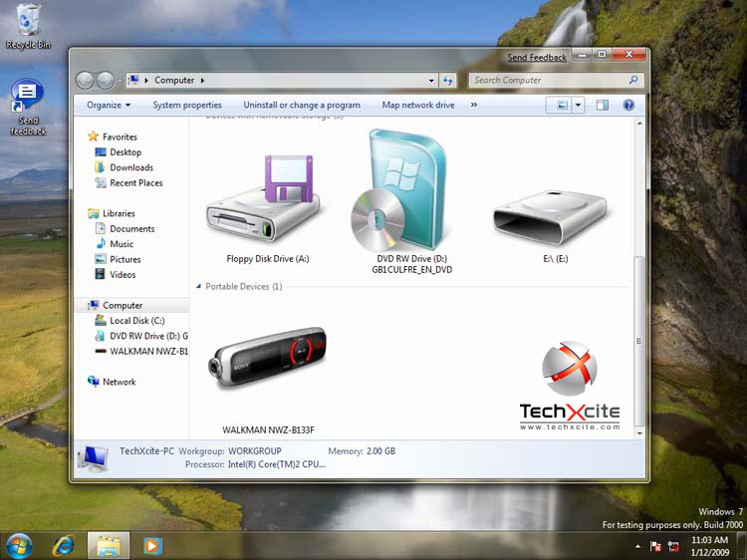Open the address bar history dropdown
747x560 pixels.
coord(431,81)
